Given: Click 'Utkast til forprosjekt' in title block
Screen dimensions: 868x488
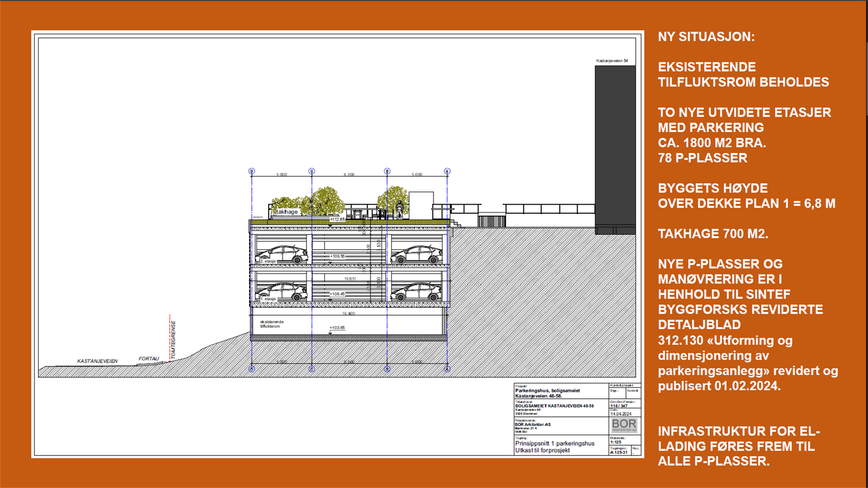Looking at the screenshot, I should pos(542,450).
